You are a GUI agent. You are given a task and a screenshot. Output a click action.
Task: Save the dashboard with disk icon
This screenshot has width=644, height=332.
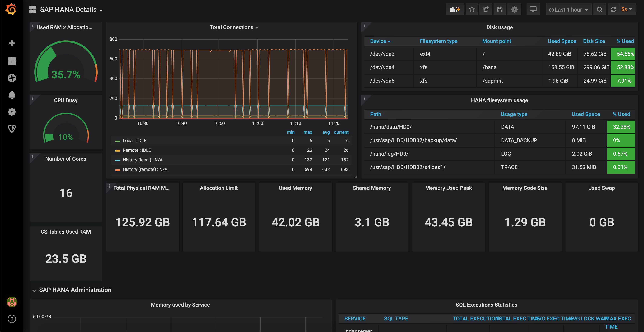(x=500, y=10)
